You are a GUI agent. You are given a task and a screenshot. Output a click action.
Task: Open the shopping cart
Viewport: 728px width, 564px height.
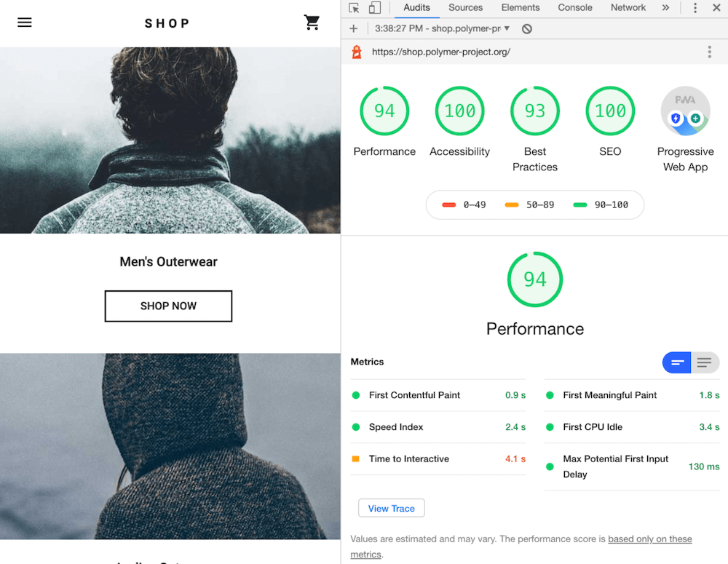point(312,23)
